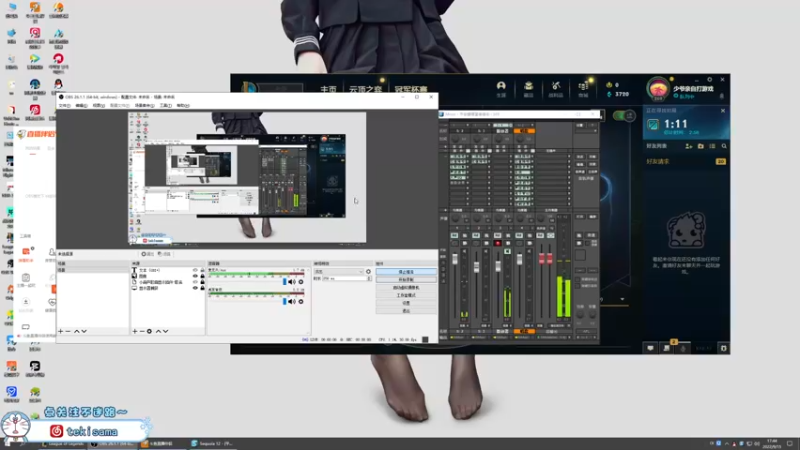Switch to 云顶之弈 tab in League client
Viewport: 800px width, 450px height.
[x=365, y=89]
